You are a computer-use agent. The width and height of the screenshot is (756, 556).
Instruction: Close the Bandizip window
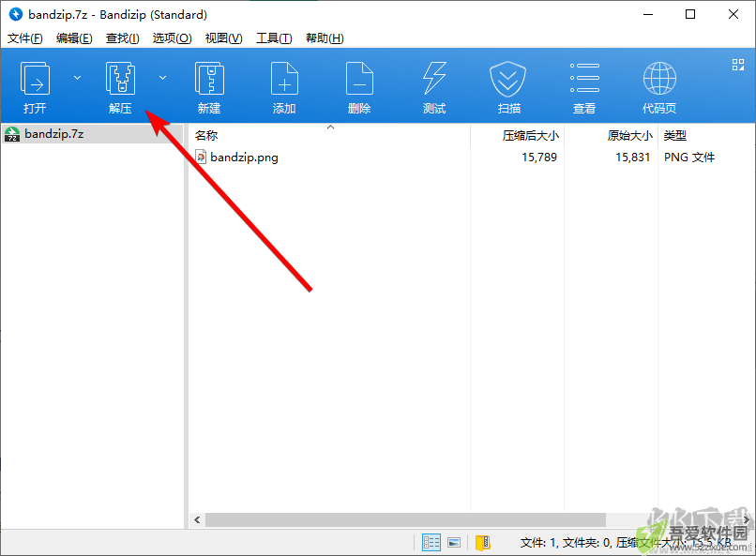click(x=733, y=14)
